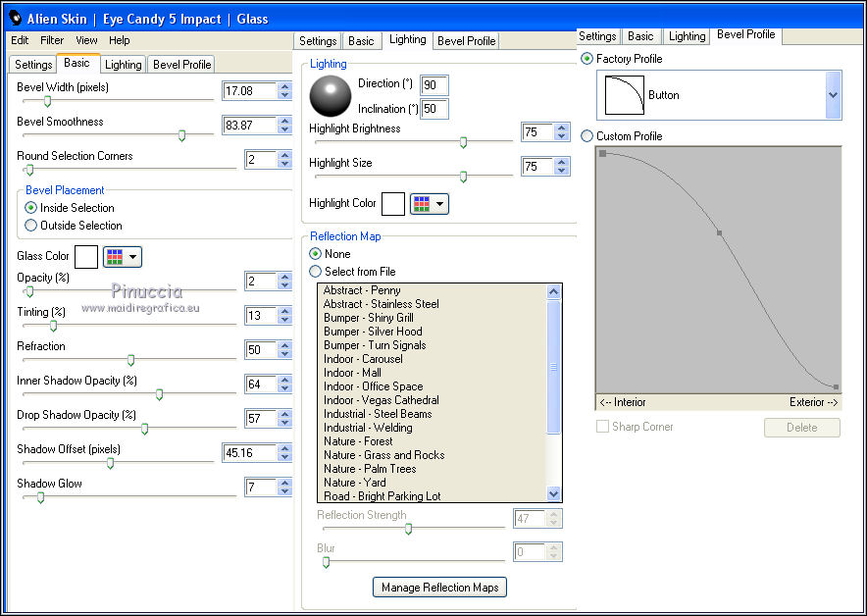
Task: Switch to the Bevel Profile tab in left panel
Action: [181, 65]
